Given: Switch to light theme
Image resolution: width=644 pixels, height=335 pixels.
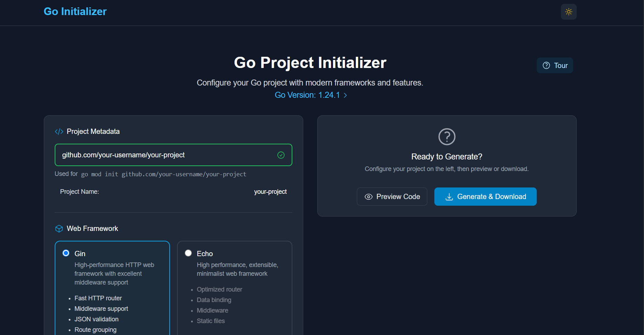Looking at the screenshot, I should click(x=568, y=12).
